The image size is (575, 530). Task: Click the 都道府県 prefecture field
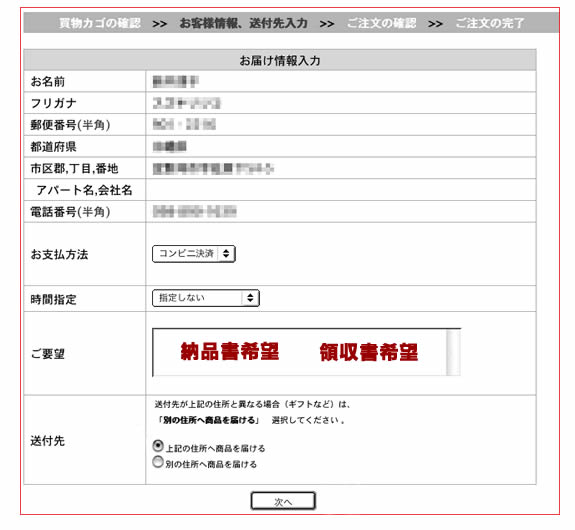341,146
